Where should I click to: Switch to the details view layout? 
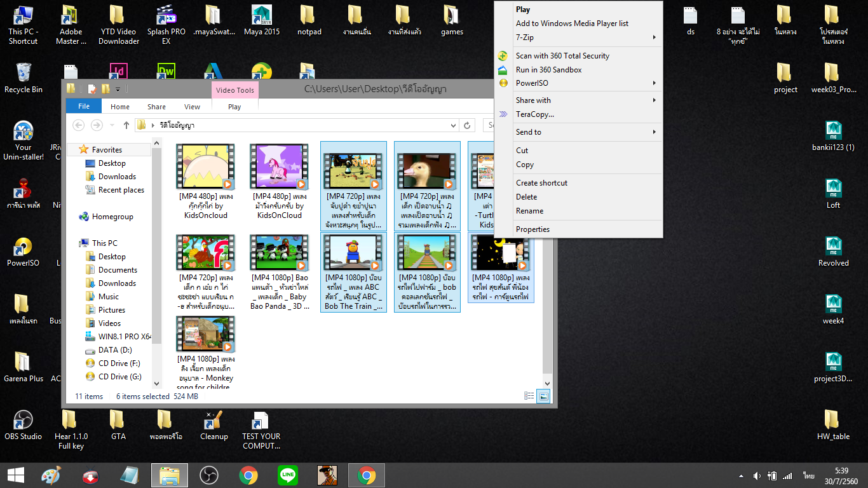pos(529,396)
